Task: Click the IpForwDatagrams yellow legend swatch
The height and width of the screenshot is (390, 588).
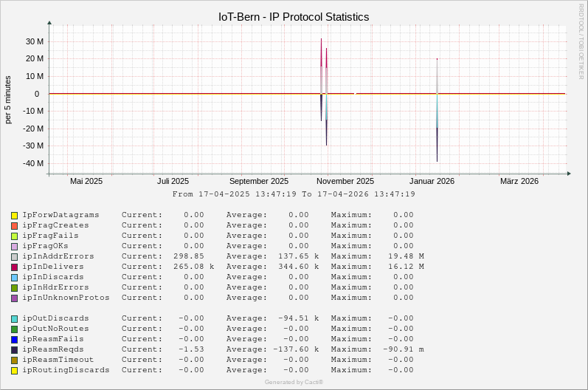Action: [x=14, y=216]
